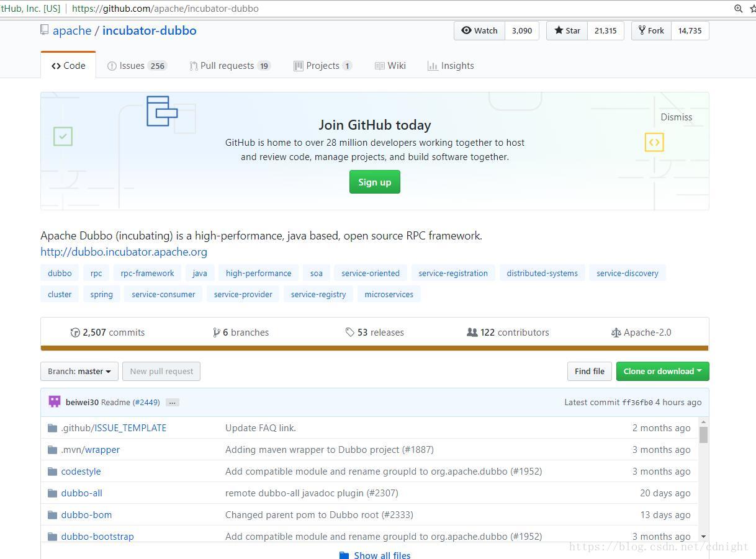Click the folder icon beside dubbo-all
This screenshot has width=756, height=559.
[x=52, y=493]
